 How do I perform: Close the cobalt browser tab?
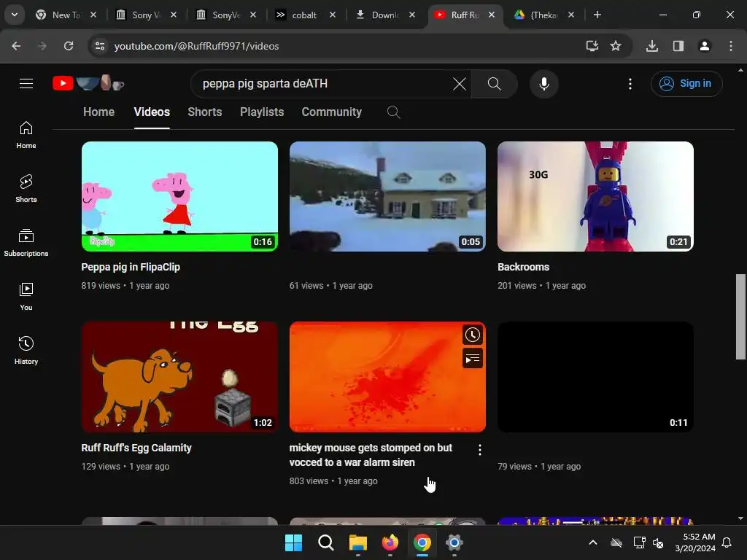pos(332,15)
